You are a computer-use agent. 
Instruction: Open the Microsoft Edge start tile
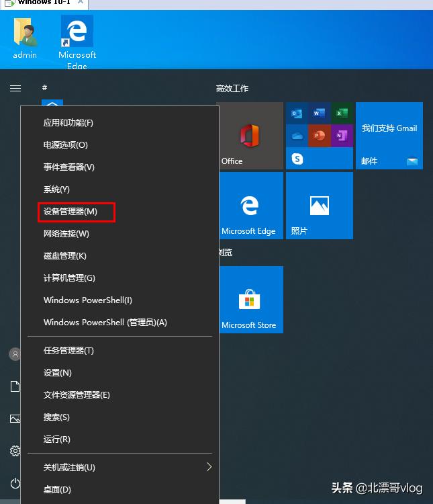pos(250,206)
